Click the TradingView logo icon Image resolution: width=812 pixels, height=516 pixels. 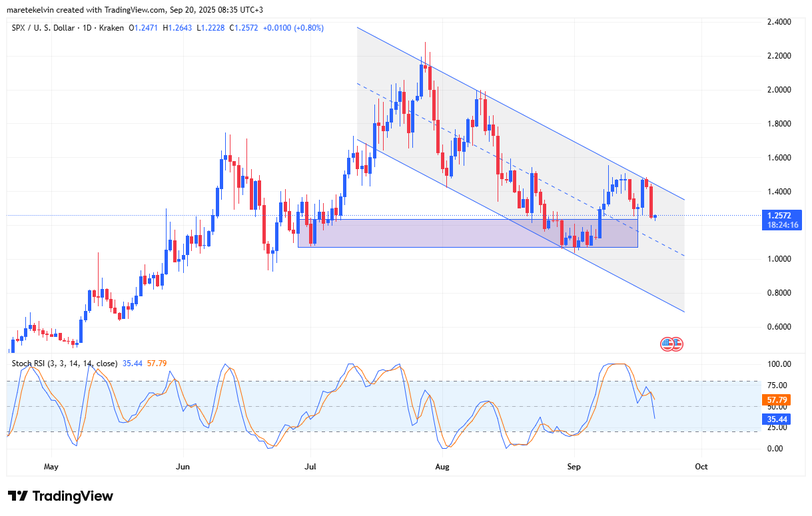[18, 496]
